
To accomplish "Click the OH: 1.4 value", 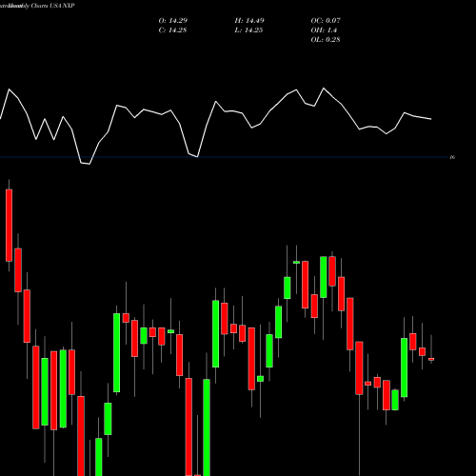I will [x=324, y=30].
